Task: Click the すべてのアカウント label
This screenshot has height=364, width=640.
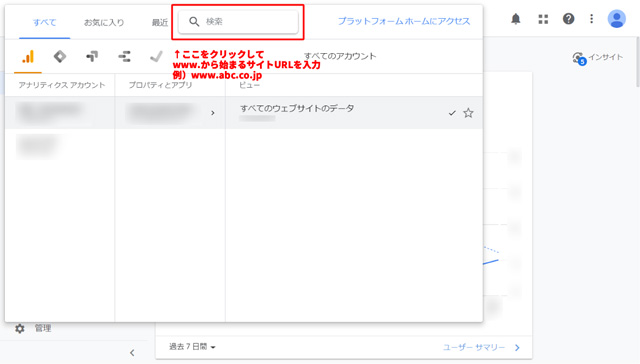Action: (340, 56)
